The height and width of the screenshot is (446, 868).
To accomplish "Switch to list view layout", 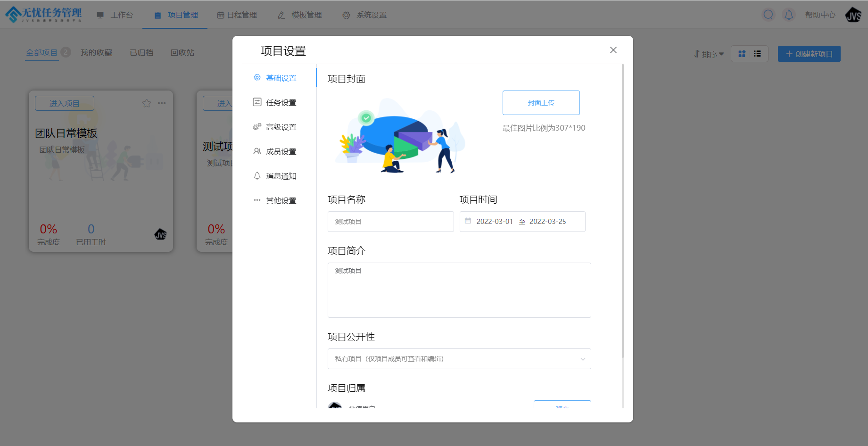I will pyautogui.click(x=757, y=54).
